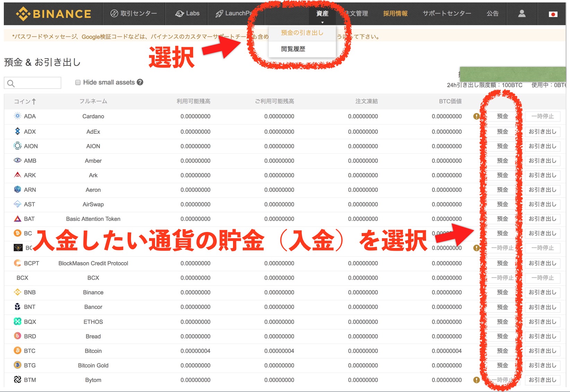Click the 預金 button for BTC

pos(502,351)
